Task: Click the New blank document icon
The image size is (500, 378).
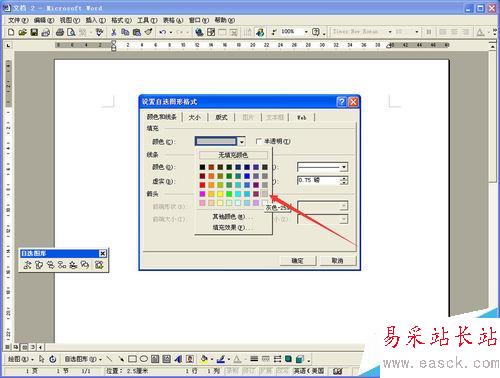Action: point(11,32)
